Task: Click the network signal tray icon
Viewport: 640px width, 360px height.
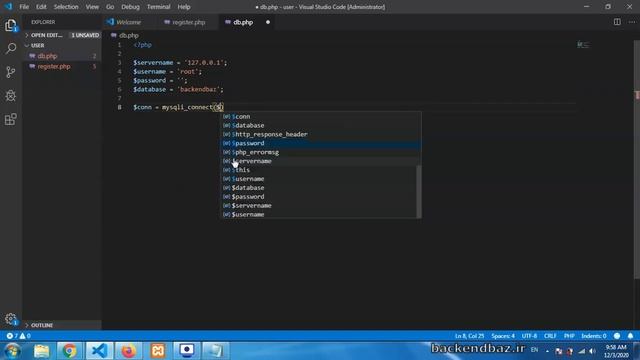Action: click(x=582, y=351)
